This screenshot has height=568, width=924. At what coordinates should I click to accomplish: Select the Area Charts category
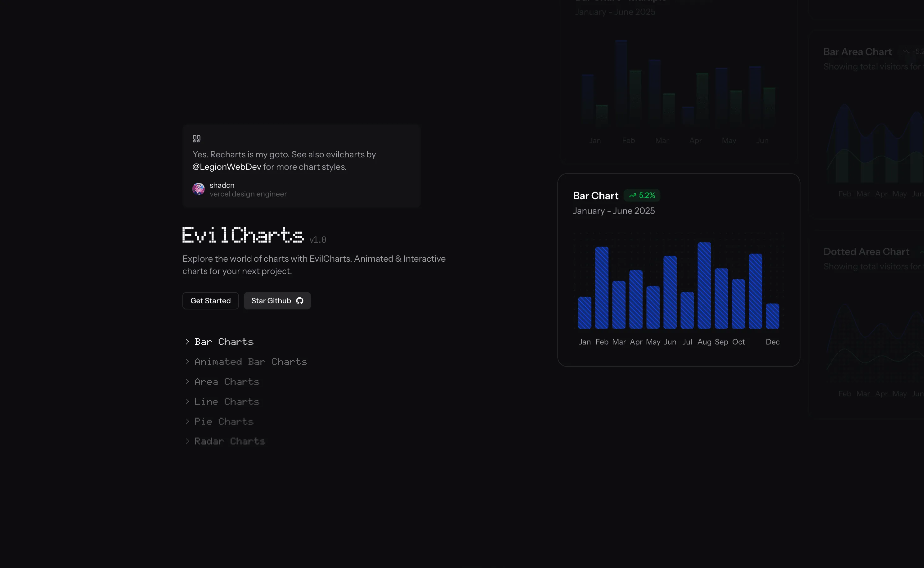point(227,382)
